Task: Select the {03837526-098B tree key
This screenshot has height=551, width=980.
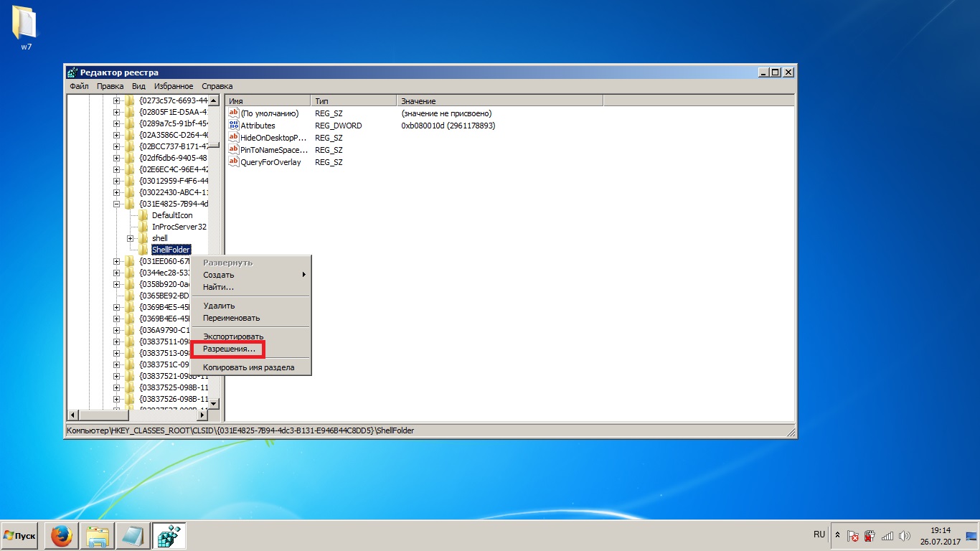Action: [x=173, y=399]
